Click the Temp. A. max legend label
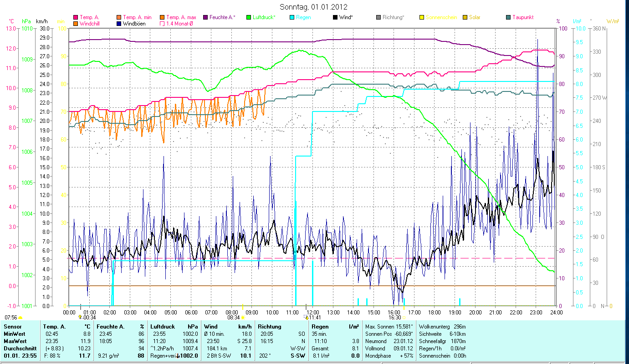 181,17
